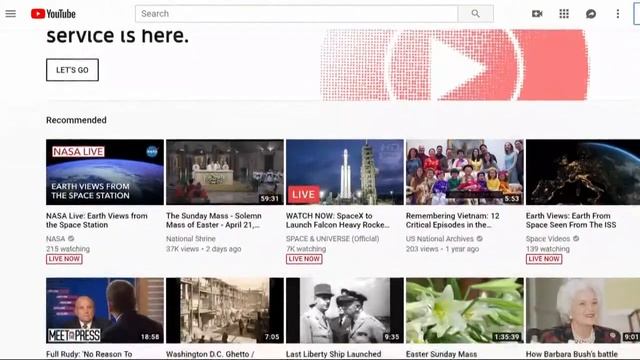Open the hamburger guide menu

coord(11,13)
